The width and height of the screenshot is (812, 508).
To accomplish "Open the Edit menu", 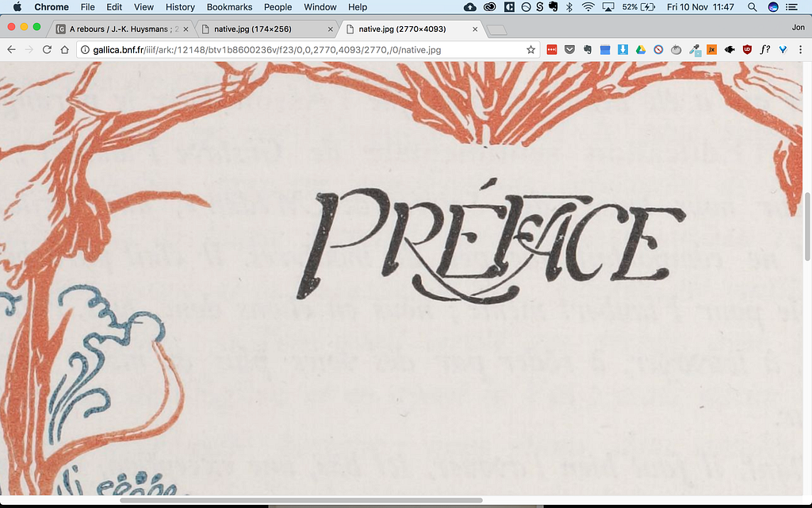I will click(114, 6).
